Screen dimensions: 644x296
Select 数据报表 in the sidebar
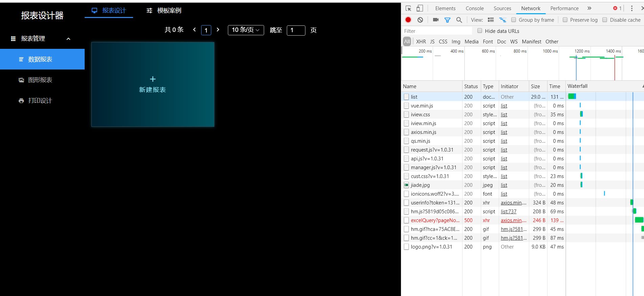pyautogui.click(x=42, y=59)
